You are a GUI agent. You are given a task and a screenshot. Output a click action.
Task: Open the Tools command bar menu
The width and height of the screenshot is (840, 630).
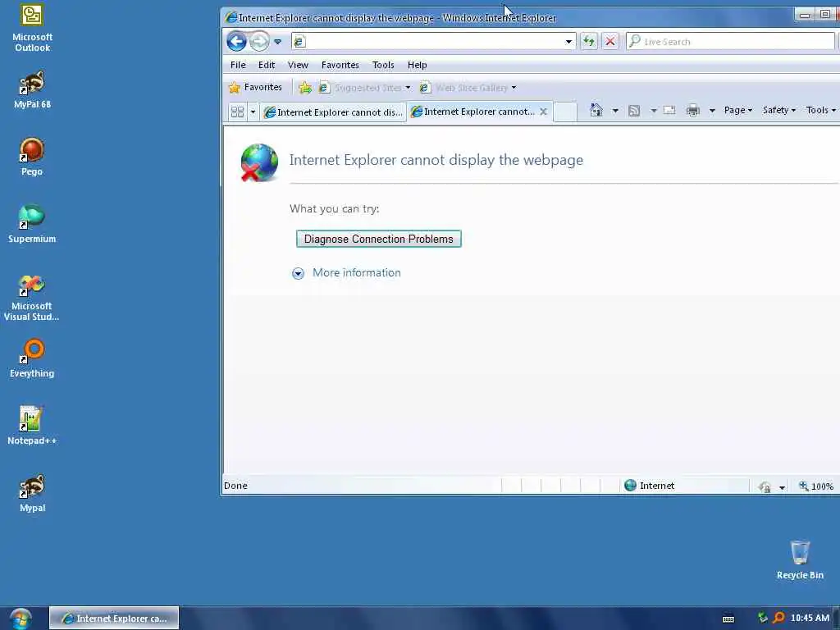820,111
